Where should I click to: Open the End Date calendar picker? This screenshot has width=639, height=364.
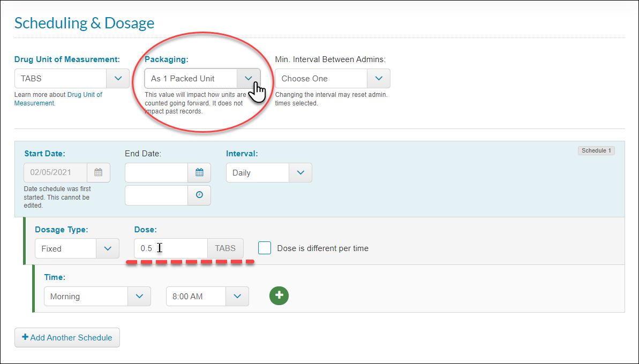click(x=199, y=172)
